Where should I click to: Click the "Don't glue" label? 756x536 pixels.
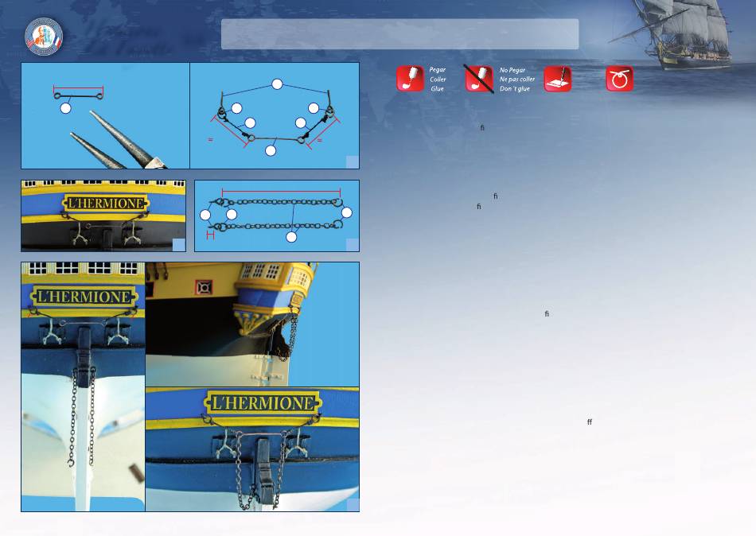click(x=514, y=89)
